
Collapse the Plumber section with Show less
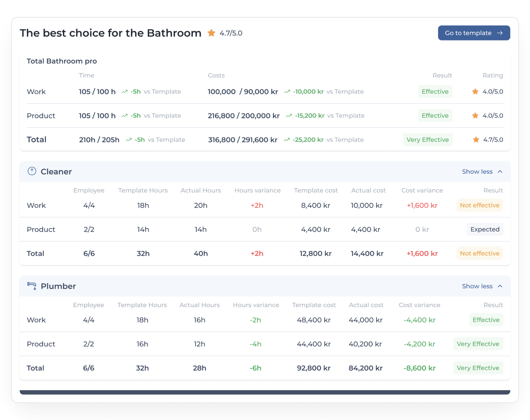482,286
